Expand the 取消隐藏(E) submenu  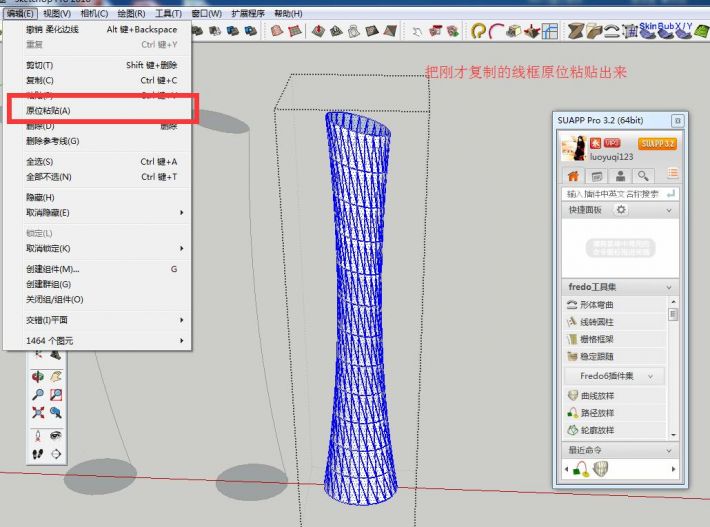tap(182, 213)
